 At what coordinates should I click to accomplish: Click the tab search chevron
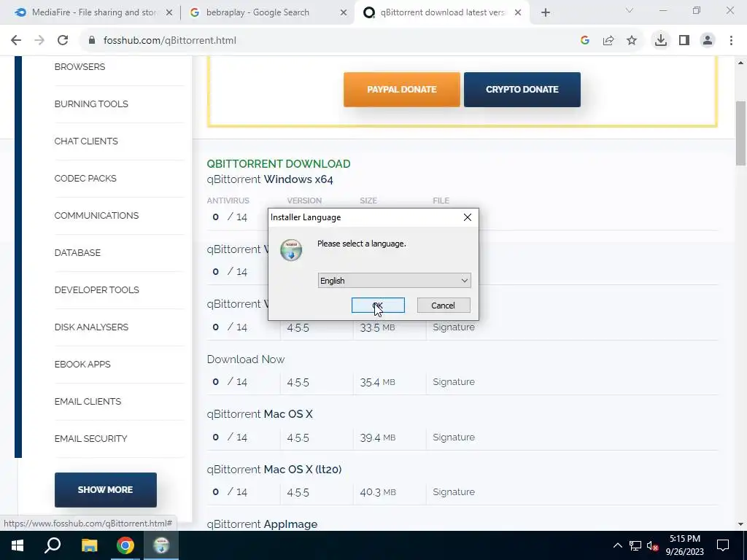point(630,10)
